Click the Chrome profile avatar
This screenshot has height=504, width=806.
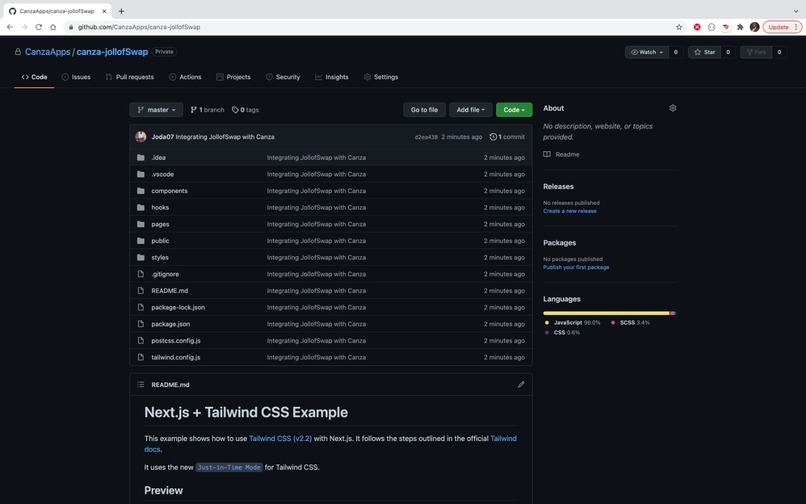[x=755, y=27]
